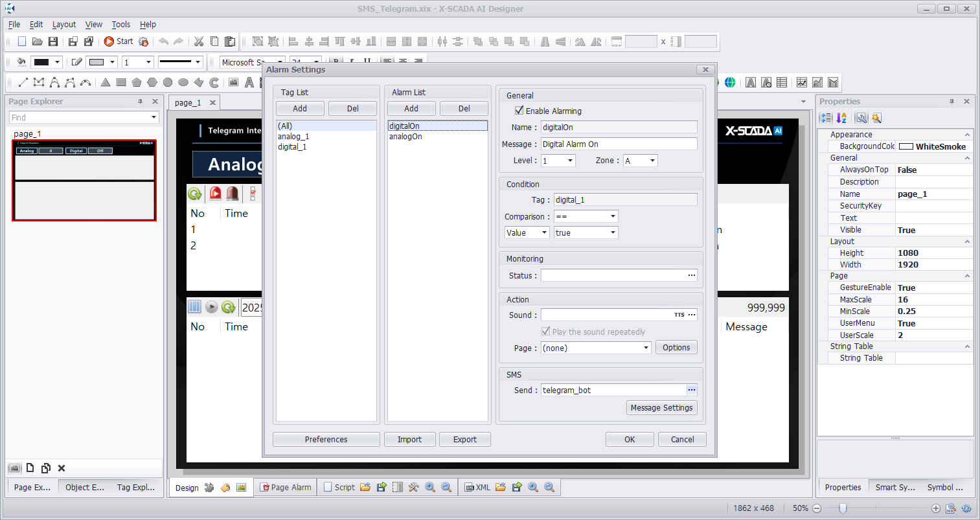Viewport: 980px width, 520px height.
Task: Toggle Play the sound repeatedly checkbox
Action: tap(545, 331)
